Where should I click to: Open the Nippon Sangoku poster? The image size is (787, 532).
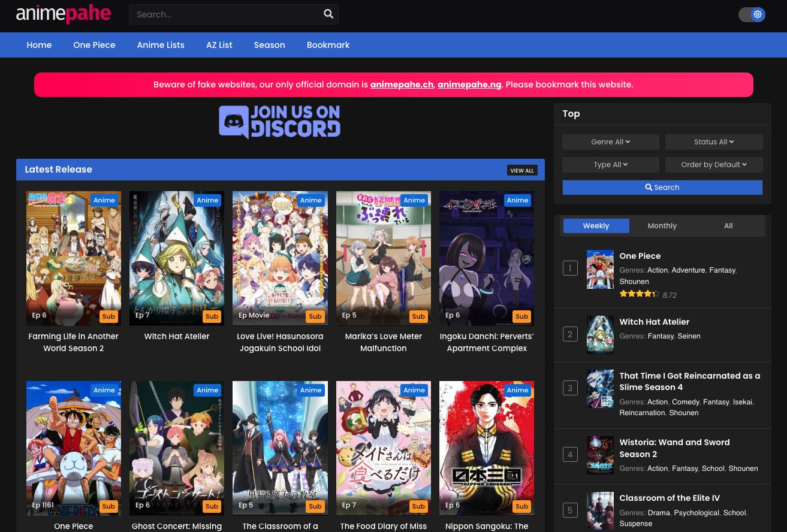pos(487,448)
